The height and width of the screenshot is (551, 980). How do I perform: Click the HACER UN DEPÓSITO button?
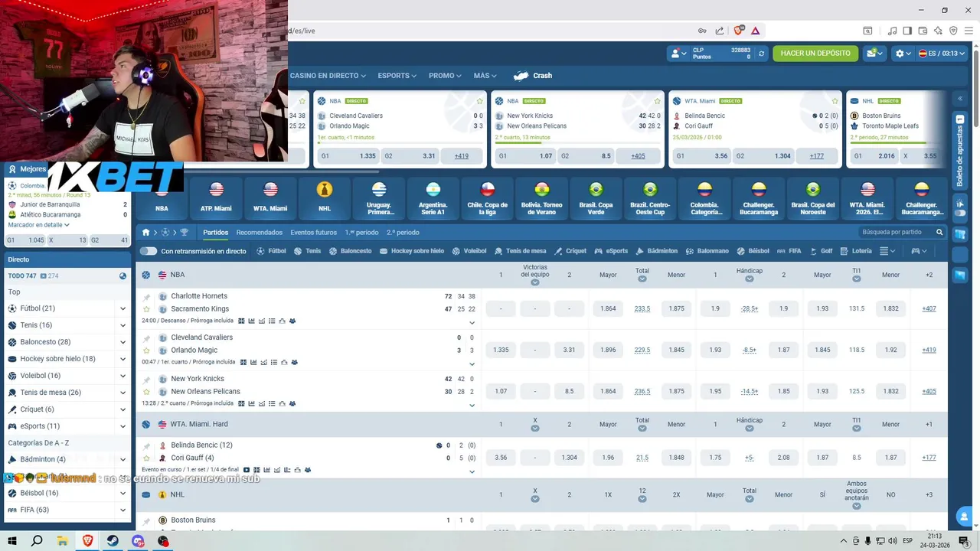click(815, 54)
